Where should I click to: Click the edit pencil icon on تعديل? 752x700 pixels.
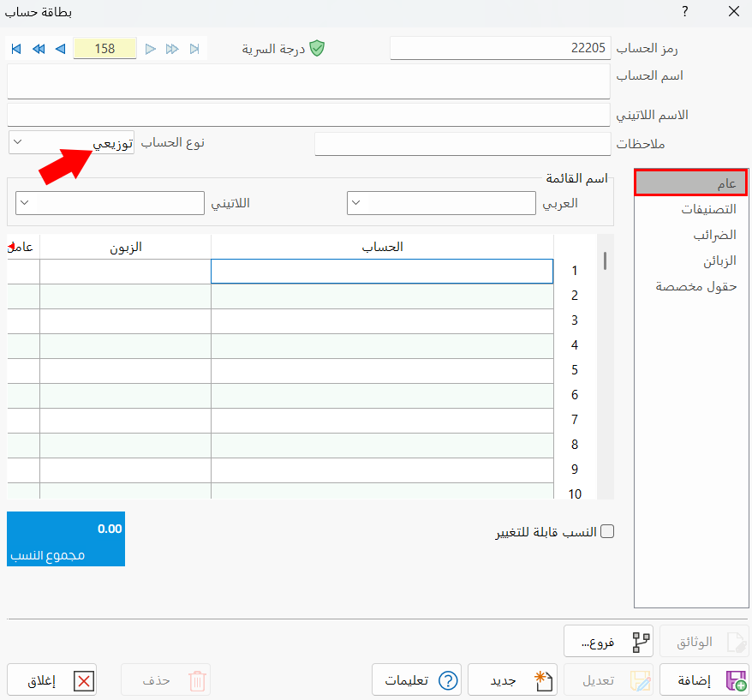tap(639, 679)
